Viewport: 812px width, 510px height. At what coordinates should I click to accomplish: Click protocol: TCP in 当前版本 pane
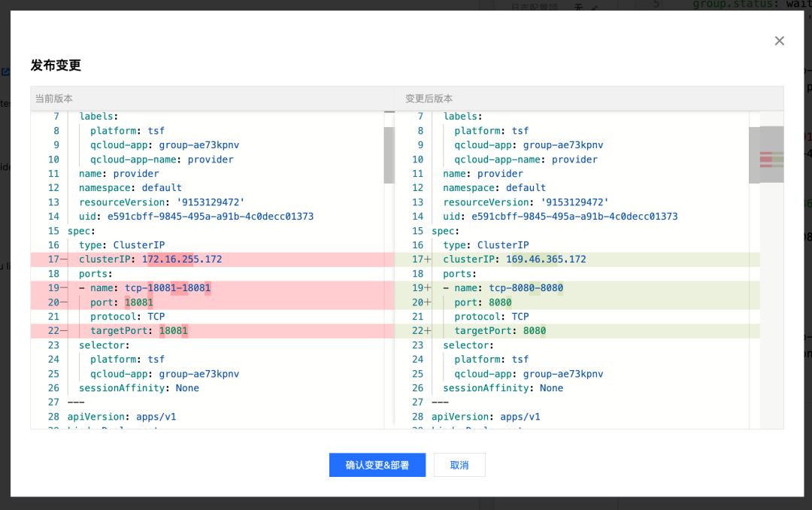[127, 317]
